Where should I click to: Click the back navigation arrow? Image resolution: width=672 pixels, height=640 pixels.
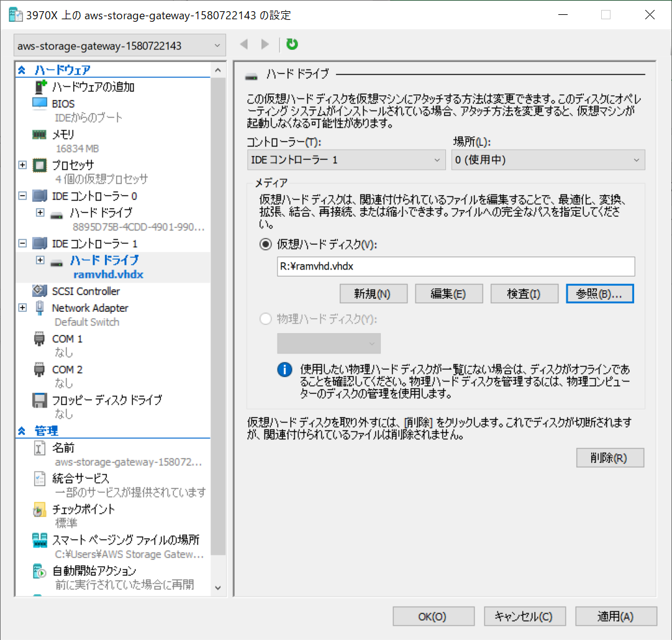point(244,44)
